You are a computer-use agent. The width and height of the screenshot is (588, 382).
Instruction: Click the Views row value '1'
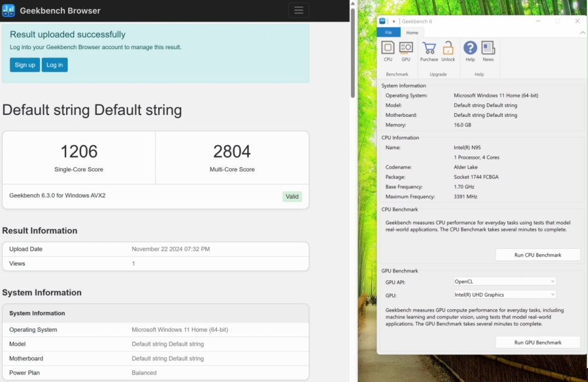coord(133,263)
